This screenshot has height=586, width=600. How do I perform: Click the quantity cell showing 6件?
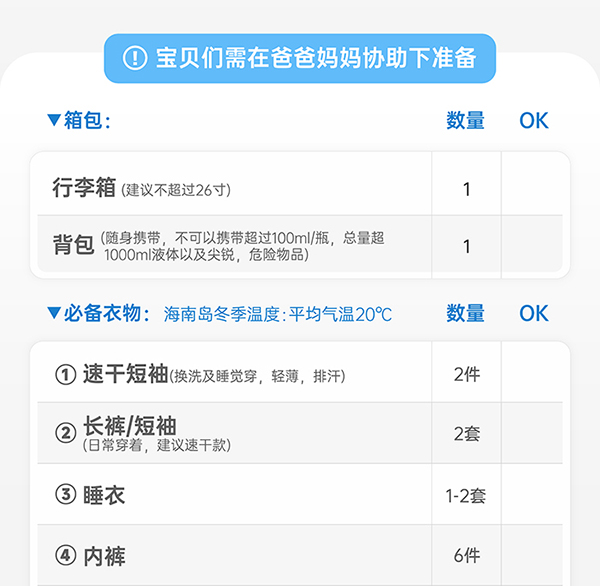pos(466,555)
